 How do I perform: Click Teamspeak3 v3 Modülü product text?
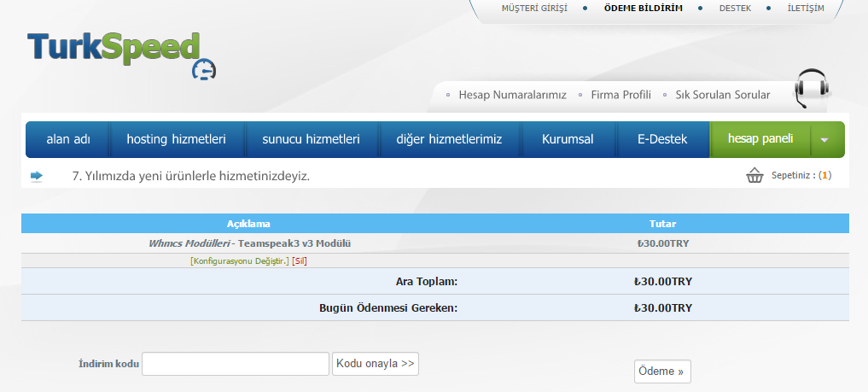(x=294, y=243)
